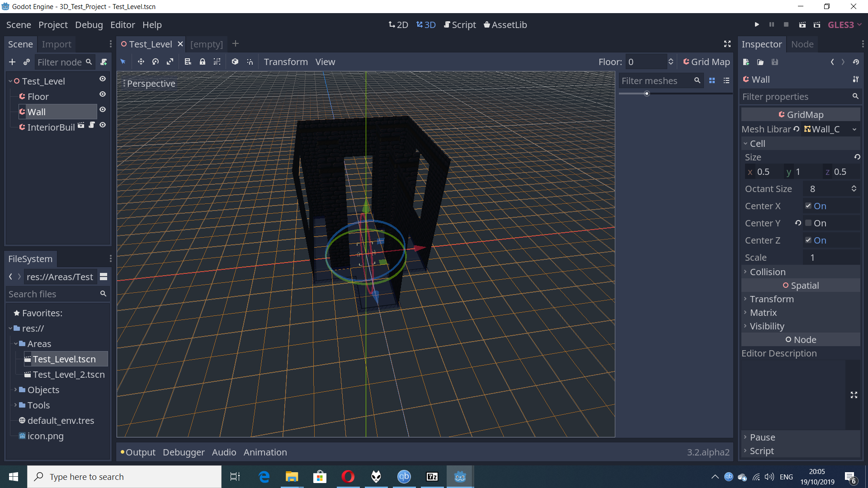This screenshot has width=868, height=488.
Task: Toggle visibility of the Floor node
Action: [x=102, y=94]
